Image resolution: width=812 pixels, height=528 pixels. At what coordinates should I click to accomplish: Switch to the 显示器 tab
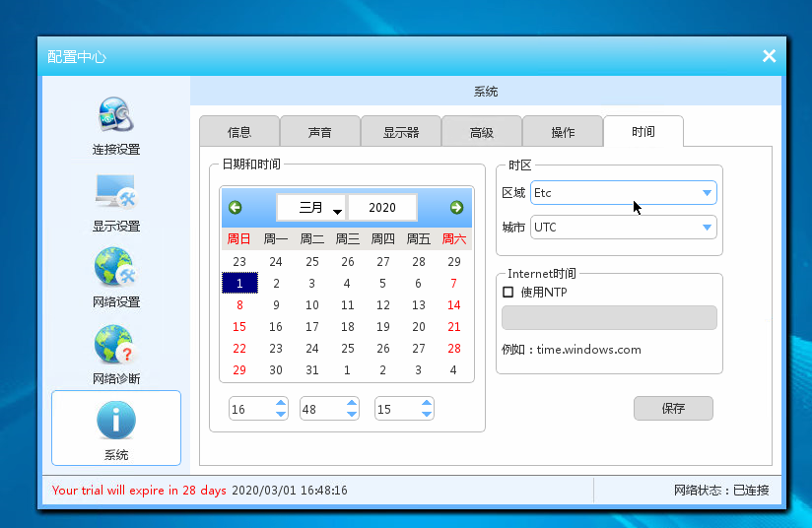(x=400, y=132)
